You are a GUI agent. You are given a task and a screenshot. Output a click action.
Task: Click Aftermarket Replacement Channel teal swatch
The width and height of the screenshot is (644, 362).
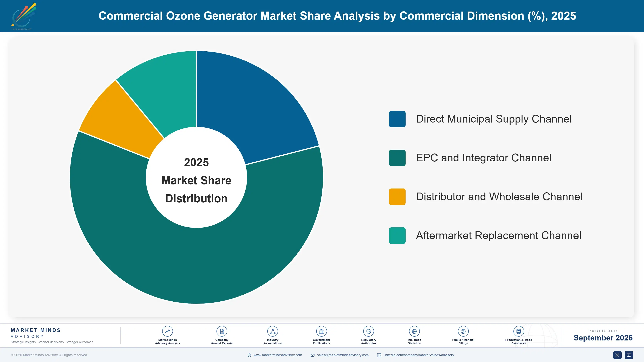pyautogui.click(x=397, y=235)
